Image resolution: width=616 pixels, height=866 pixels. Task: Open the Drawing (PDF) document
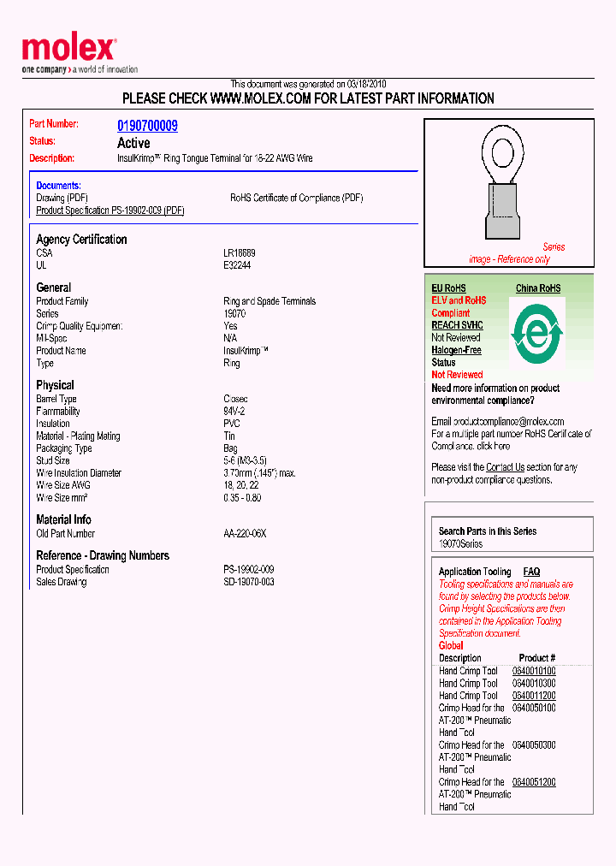(62, 198)
